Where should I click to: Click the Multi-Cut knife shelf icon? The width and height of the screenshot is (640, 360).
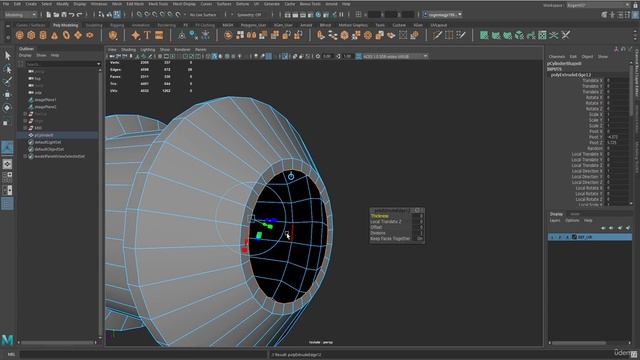(x=438, y=36)
